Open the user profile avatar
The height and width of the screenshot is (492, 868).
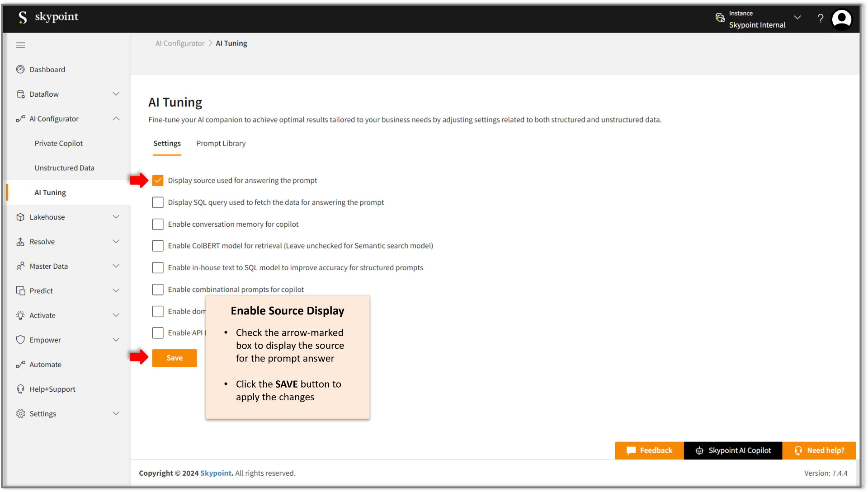click(842, 19)
